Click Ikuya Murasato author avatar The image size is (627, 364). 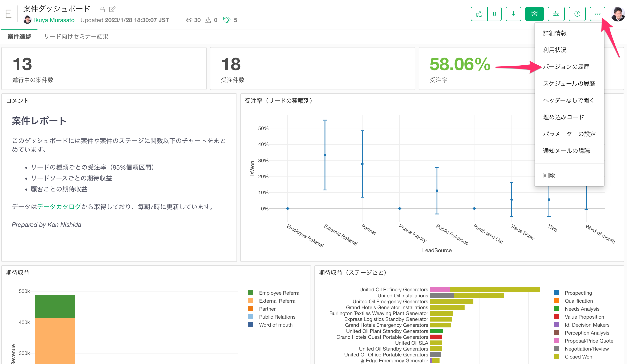click(27, 20)
